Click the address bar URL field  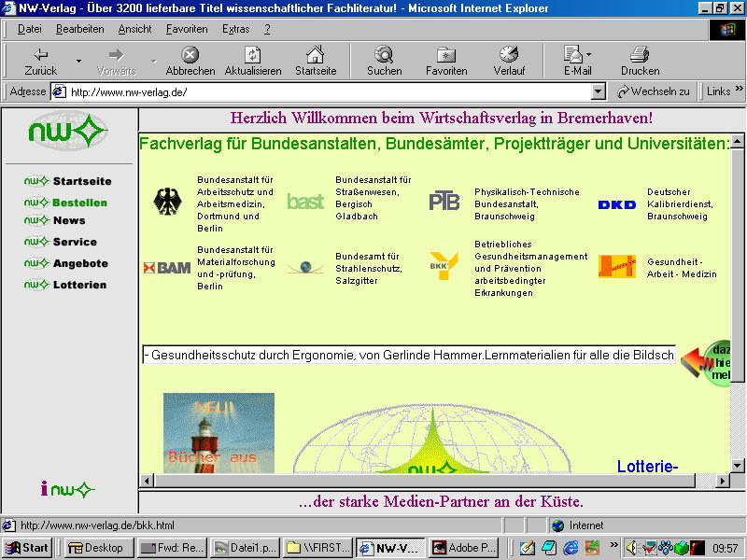(x=329, y=91)
